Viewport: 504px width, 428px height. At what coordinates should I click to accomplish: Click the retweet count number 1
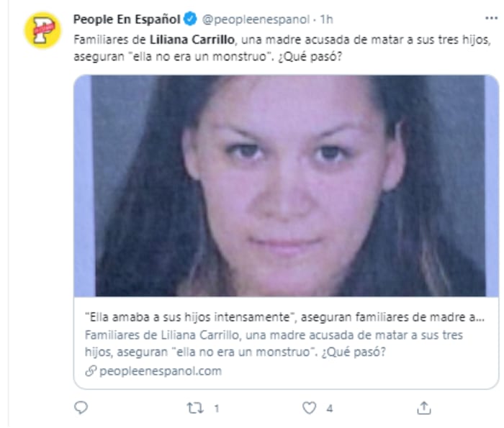217,409
